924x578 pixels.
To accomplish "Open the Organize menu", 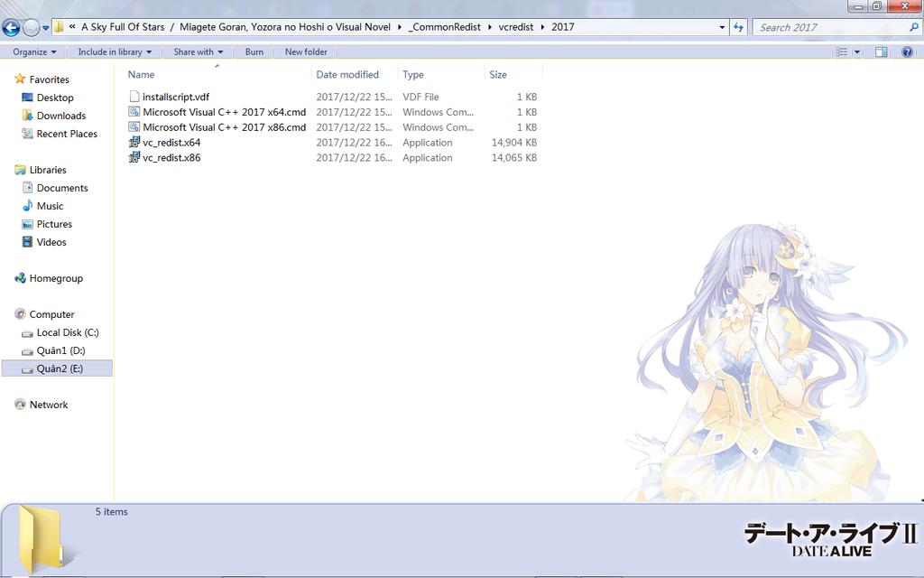I will click(x=35, y=51).
